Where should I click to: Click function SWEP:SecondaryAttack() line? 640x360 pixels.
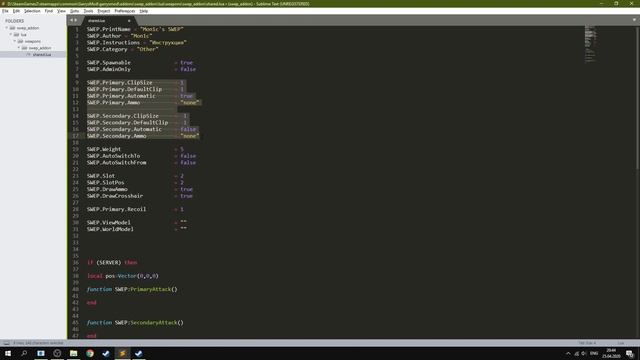pos(135,323)
